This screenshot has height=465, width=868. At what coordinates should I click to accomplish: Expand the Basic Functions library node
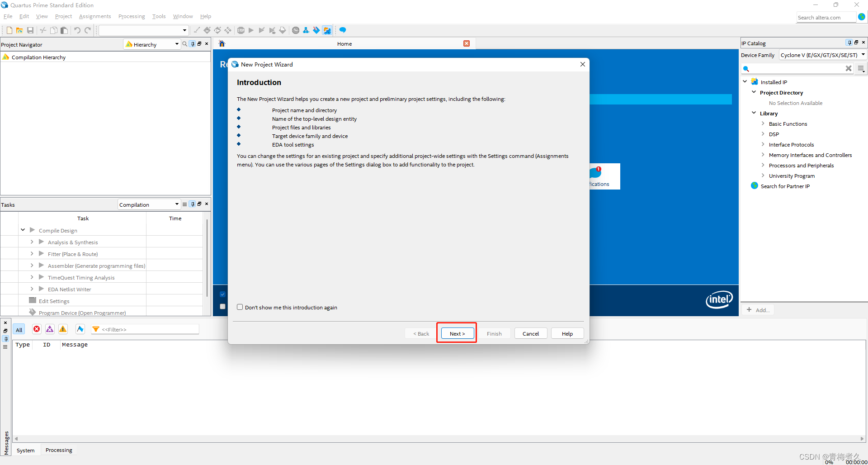click(763, 123)
